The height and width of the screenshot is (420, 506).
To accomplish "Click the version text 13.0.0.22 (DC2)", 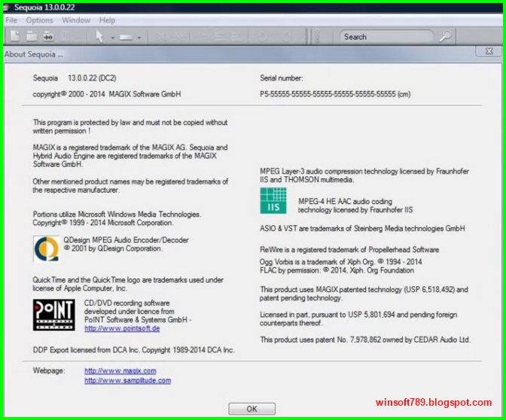I will pyautogui.click(x=92, y=78).
